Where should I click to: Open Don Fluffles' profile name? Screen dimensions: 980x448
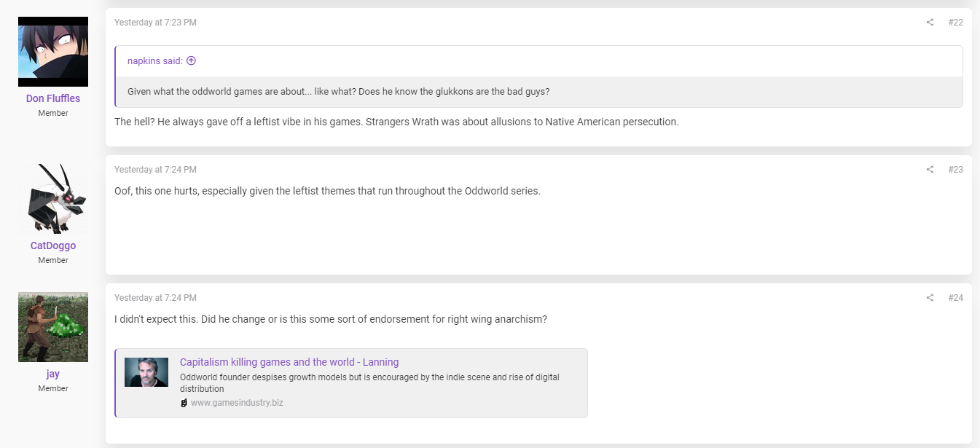click(x=53, y=98)
